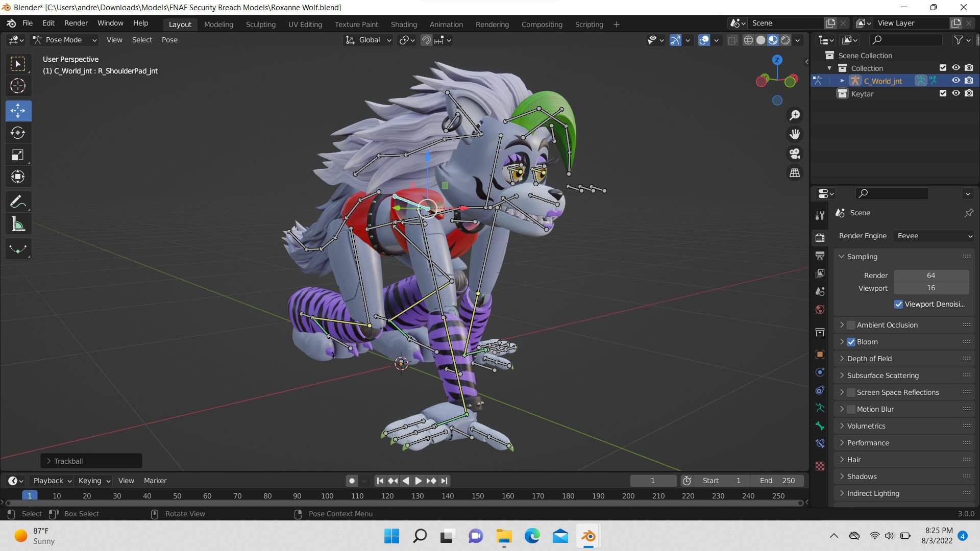Viewport: 980px width, 551px height.
Task: Click the End frame 250 field
Action: tap(777, 481)
